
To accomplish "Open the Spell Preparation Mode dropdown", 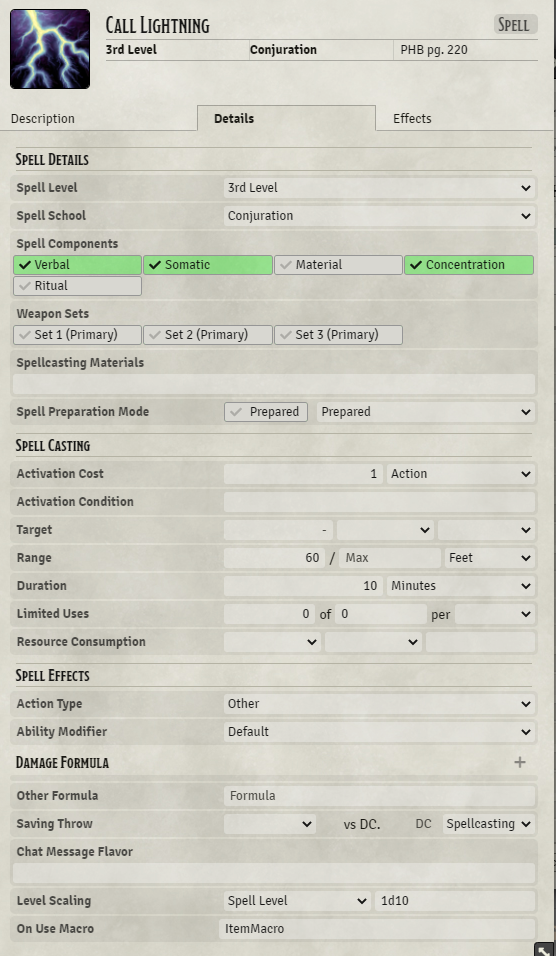I will (x=426, y=412).
